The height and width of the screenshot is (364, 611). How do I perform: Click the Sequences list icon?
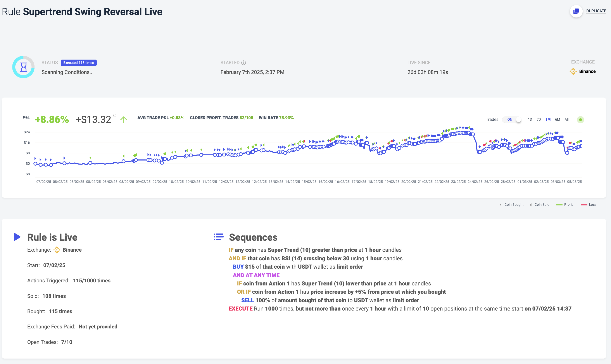pyautogui.click(x=219, y=237)
